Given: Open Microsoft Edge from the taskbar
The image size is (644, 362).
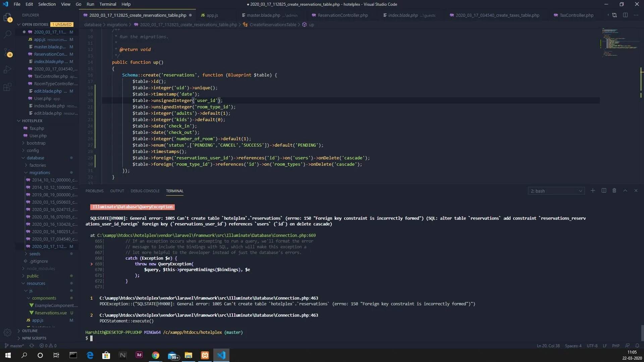Looking at the screenshot, I should coord(90,355).
